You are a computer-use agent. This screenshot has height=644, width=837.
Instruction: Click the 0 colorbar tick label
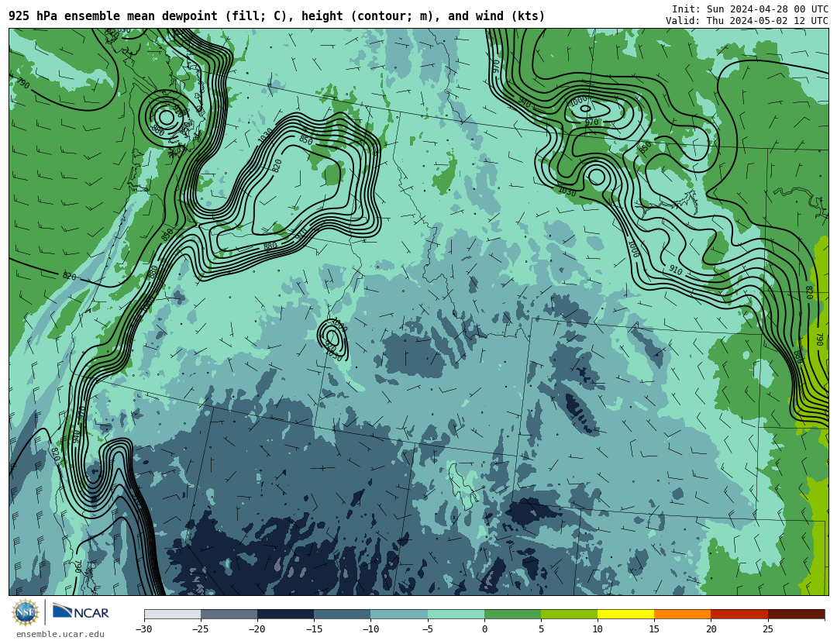(x=484, y=629)
